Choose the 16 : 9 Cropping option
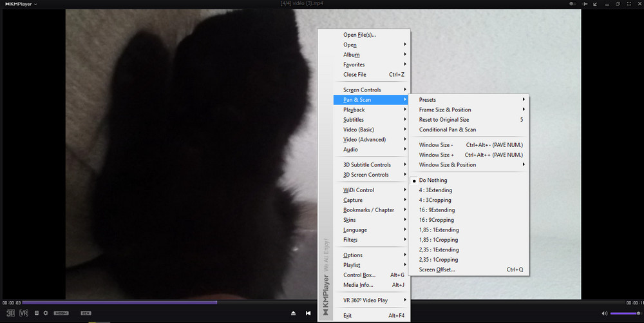The image size is (644, 323). [469, 220]
